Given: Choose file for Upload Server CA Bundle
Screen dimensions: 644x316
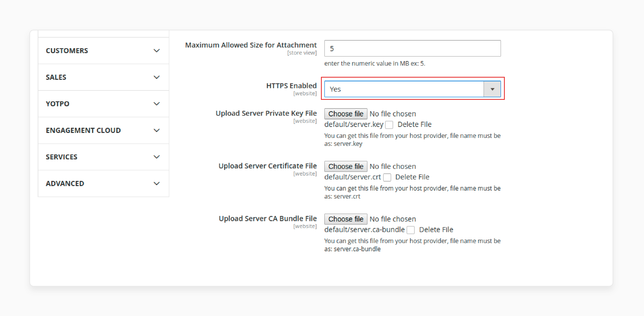Looking at the screenshot, I should [x=345, y=219].
